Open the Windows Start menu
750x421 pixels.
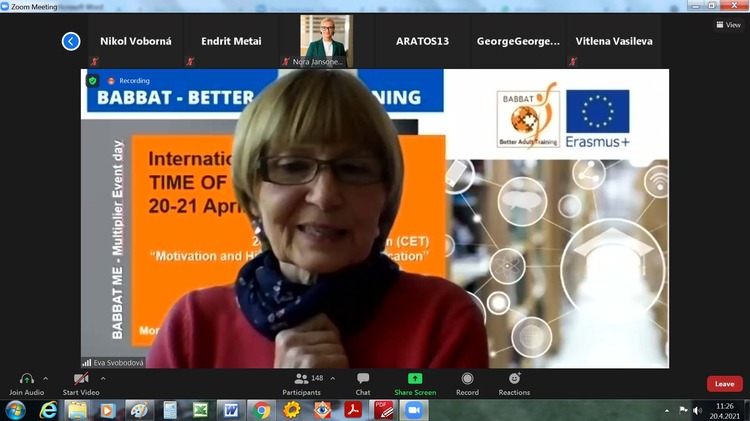15,410
